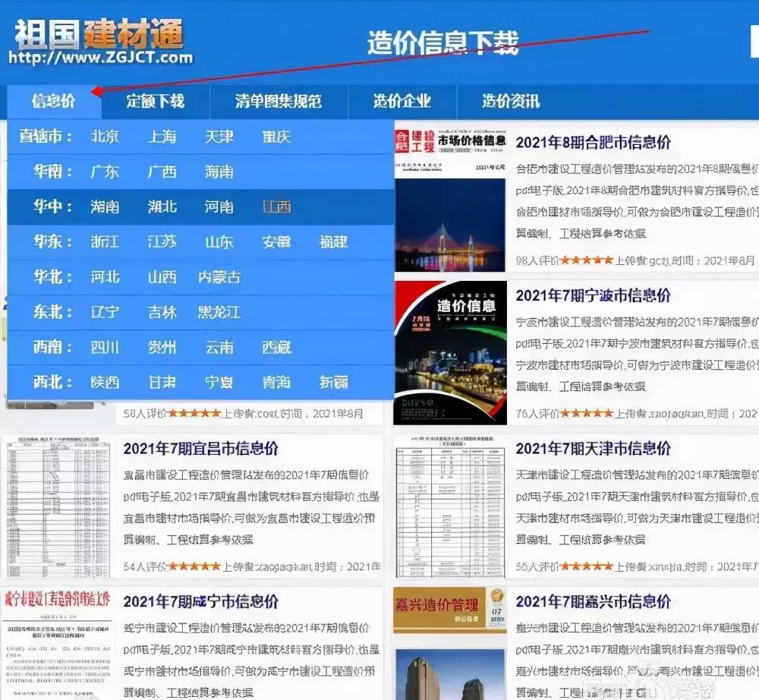Click the 宁波 造价信息 cover thumbnail
The height and width of the screenshot is (700, 759).
coord(450,353)
